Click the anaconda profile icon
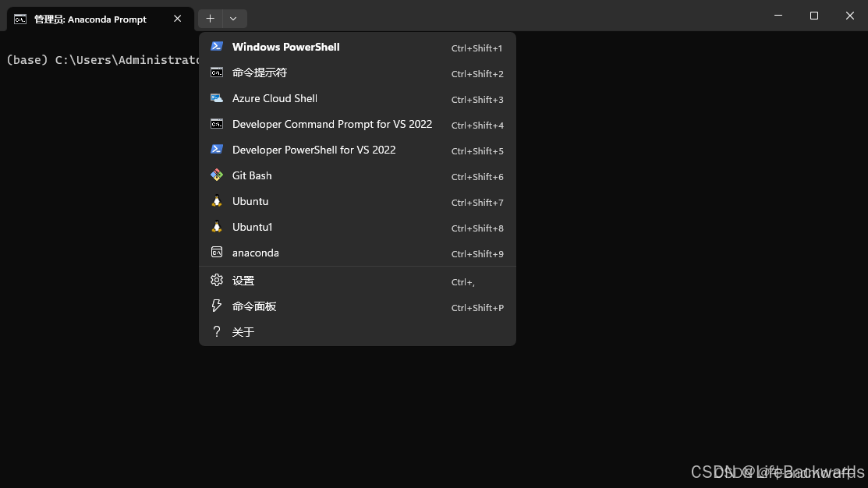 click(x=217, y=253)
